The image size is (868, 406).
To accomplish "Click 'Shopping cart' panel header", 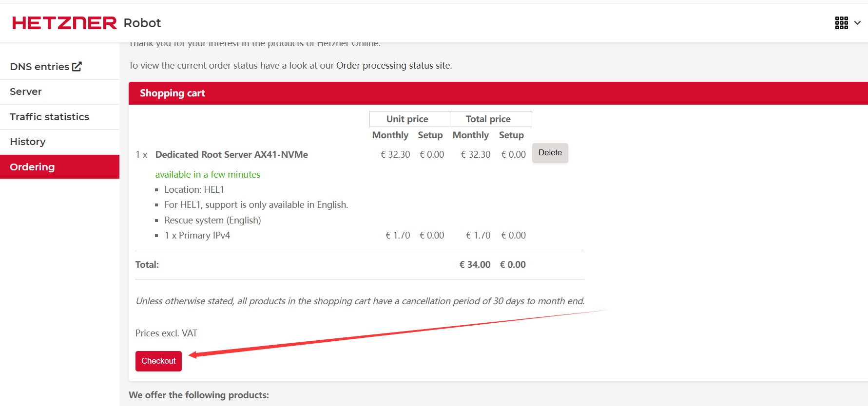I will point(498,93).
